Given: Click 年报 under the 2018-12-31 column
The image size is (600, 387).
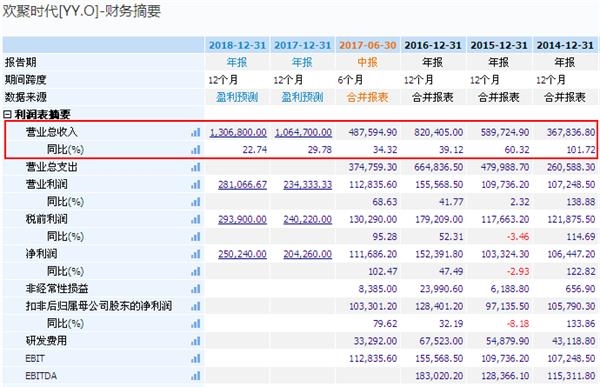Looking at the screenshot, I should click(237, 62).
